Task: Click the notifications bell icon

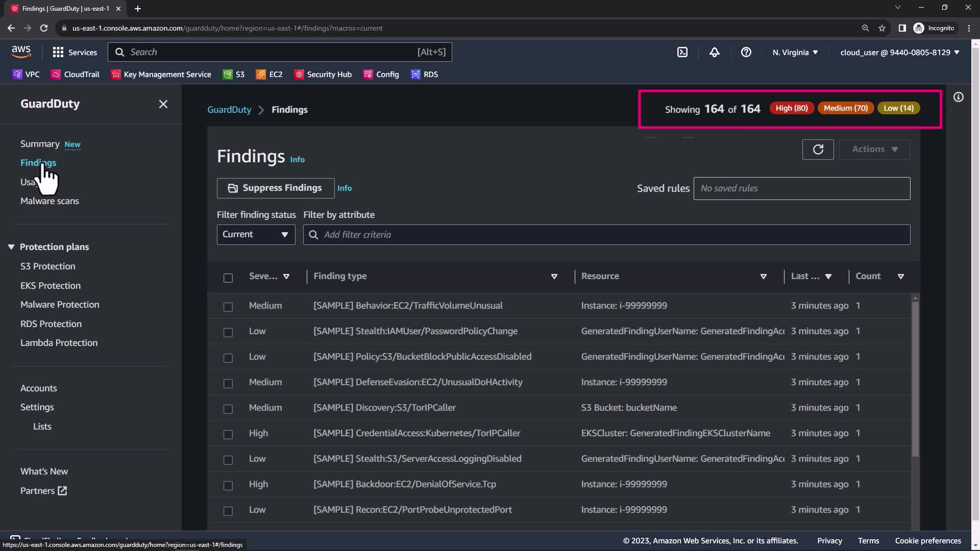Action: (x=714, y=52)
